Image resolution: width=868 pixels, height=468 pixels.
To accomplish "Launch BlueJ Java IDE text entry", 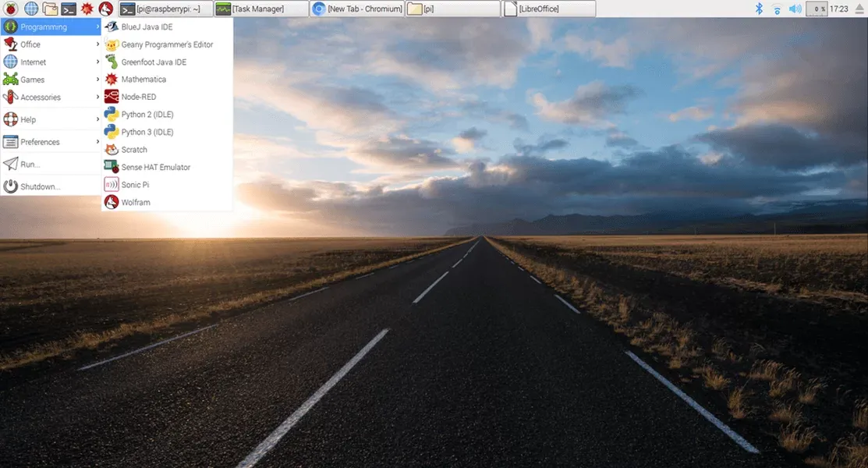I will (147, 27).
